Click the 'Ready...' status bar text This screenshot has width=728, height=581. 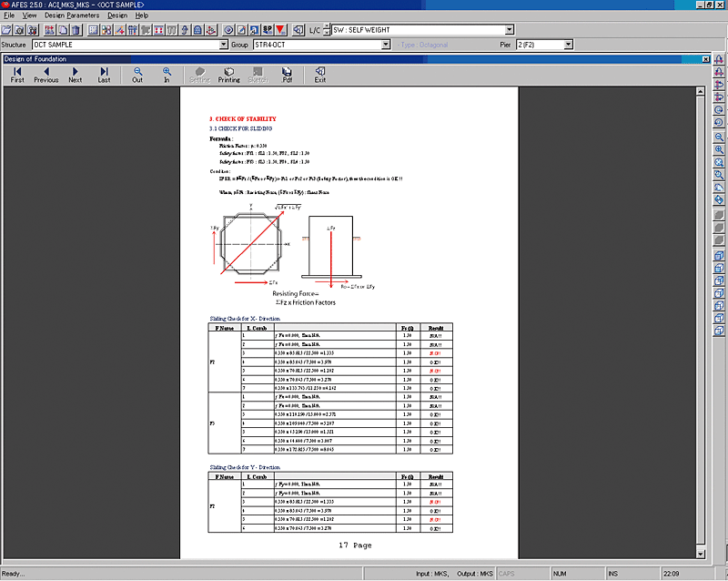coord(13,574)
